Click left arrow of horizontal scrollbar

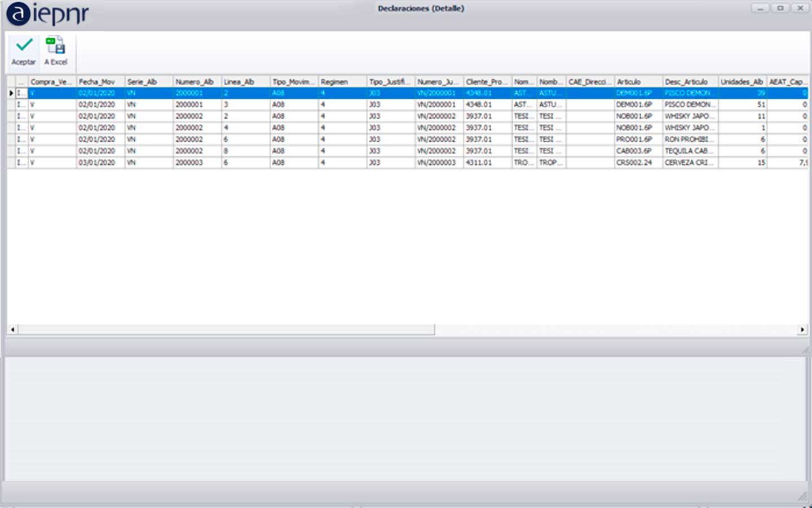(12, 330)
